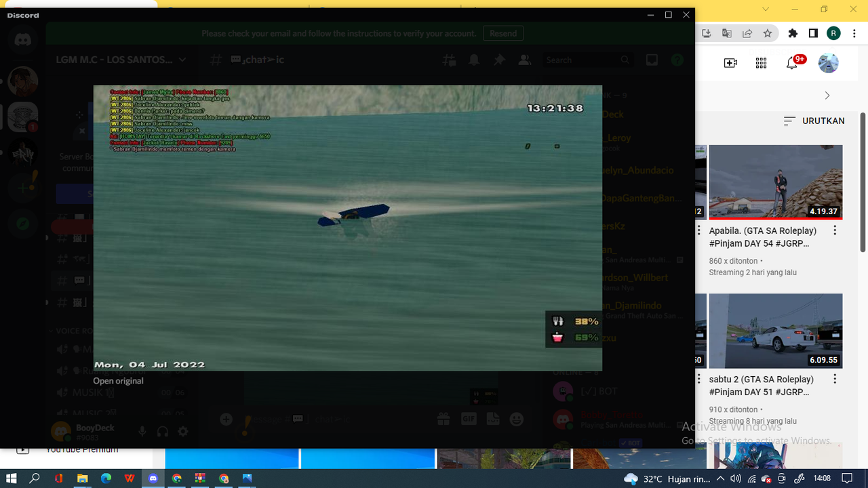Open sabtu 2 (GTA SA Roleplay) title
Viewport: 868px width, 488px height.
point(761,386)
